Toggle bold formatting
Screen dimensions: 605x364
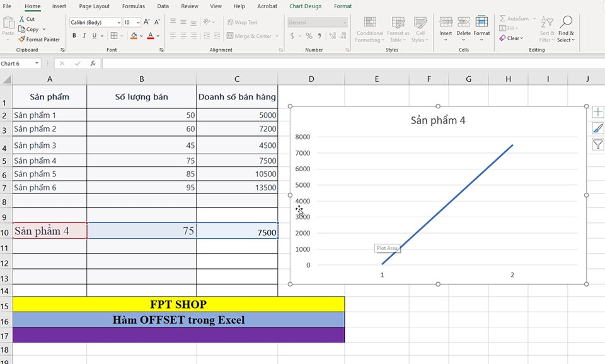tap(74, 35)
